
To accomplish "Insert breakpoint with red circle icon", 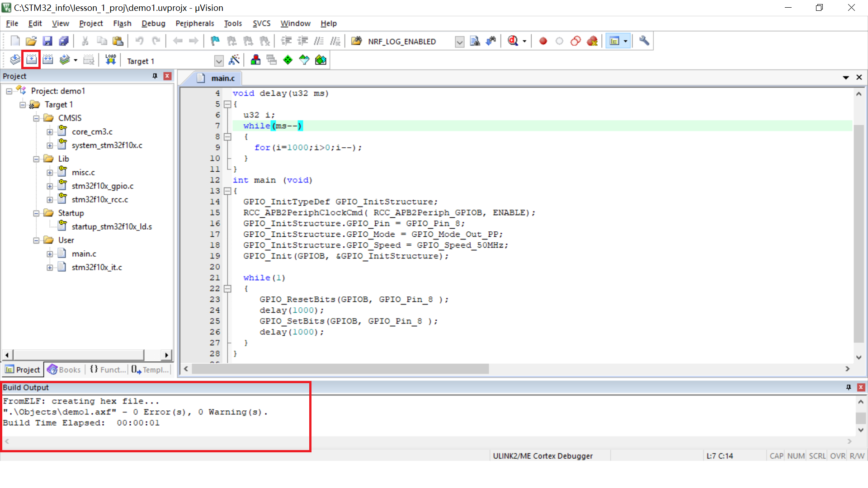I will (x=543, y=41).
